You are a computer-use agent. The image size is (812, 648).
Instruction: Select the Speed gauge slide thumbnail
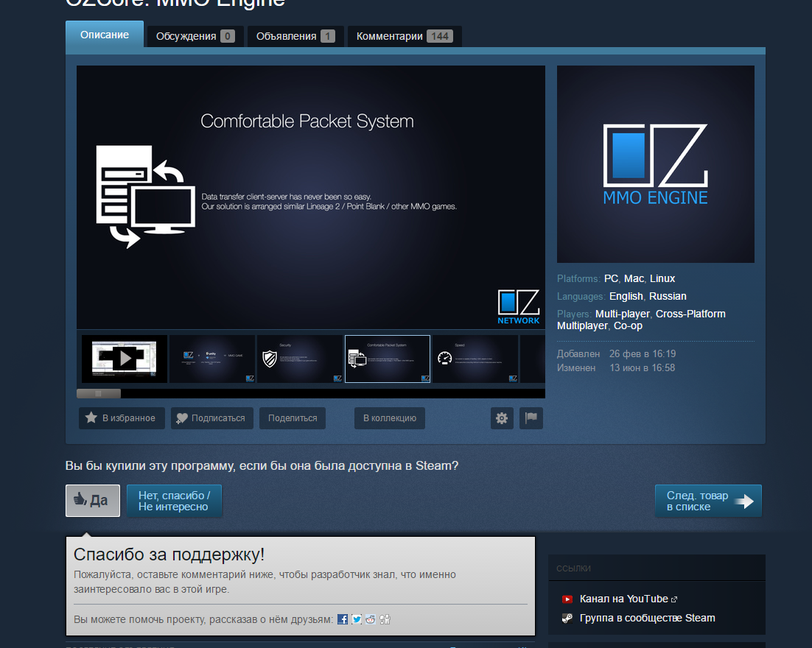[x=475, y=359]
